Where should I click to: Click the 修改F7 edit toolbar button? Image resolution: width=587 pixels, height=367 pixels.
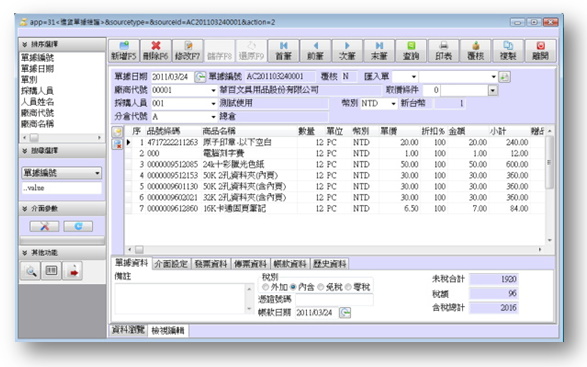pos(188,51)
